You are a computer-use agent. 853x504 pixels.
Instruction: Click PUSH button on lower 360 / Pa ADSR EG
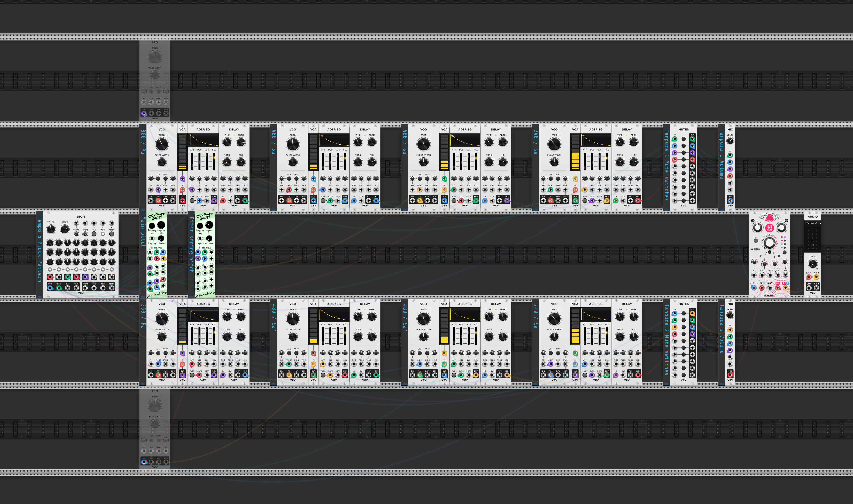pos(192,375)
